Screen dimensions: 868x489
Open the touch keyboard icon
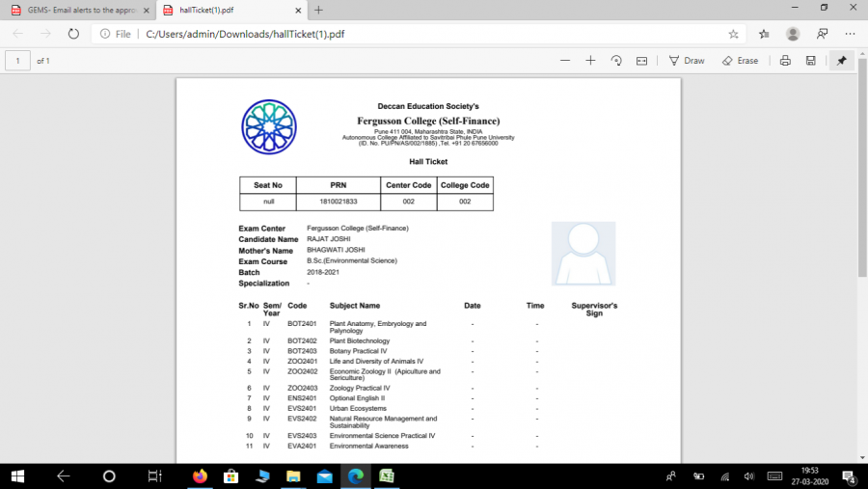(x=775, y=476)
